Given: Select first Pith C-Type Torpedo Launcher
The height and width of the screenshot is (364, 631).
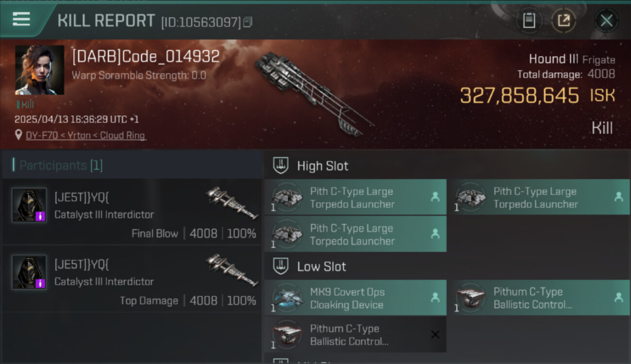Looking at the screenshot, I should 355,197.
